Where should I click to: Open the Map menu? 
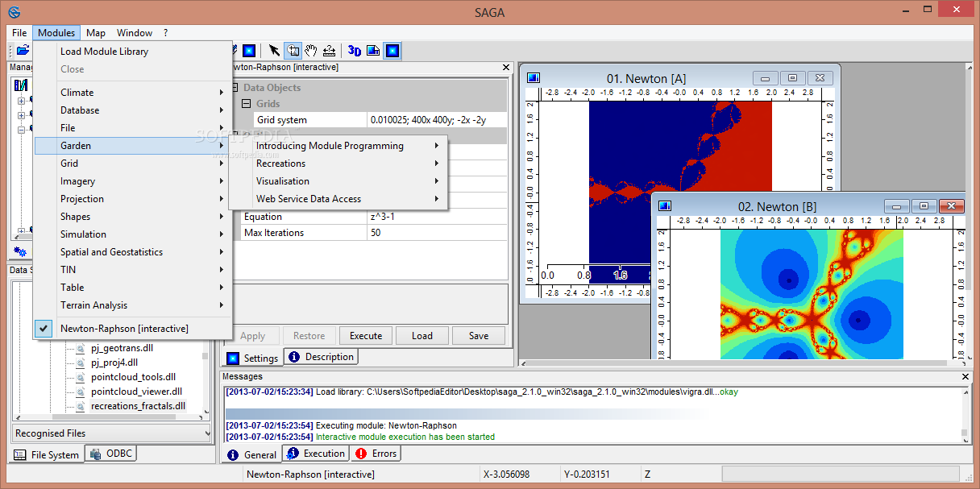tap(96, 33)
